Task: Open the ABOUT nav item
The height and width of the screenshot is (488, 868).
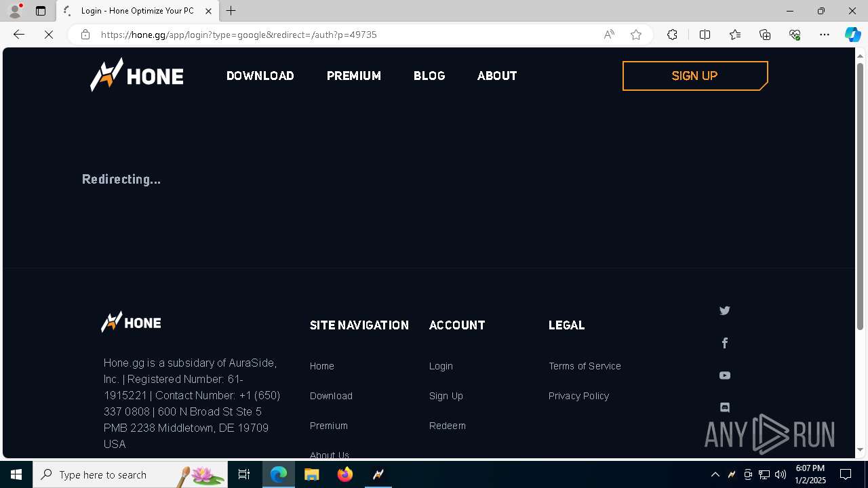Action: coord(497,76)
